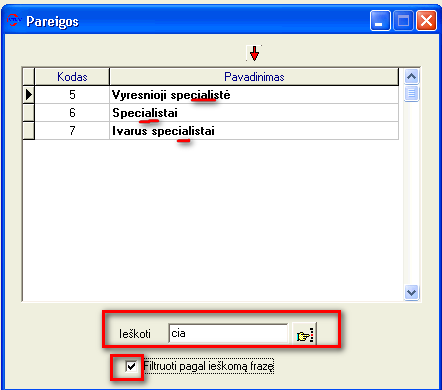The height and width of the screenshot is (390, 442).
Task: Click into the Ieškoti search field
Action: [228, 333]
